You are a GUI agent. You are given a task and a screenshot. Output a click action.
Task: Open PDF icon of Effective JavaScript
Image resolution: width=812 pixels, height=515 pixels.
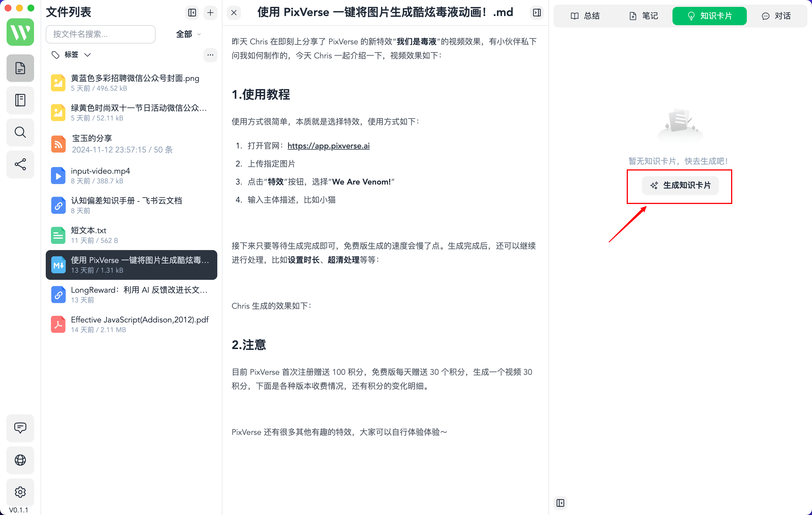click(58, 324)
